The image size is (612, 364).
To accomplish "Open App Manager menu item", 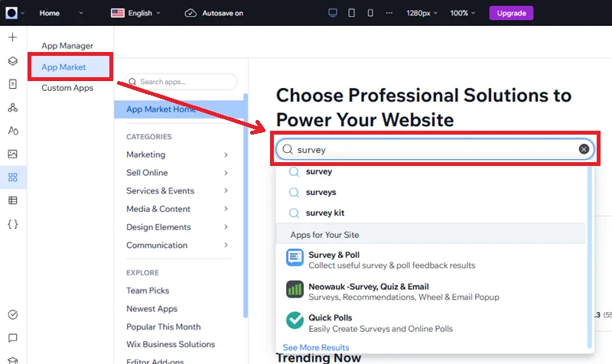I will [x=67, y=46].
